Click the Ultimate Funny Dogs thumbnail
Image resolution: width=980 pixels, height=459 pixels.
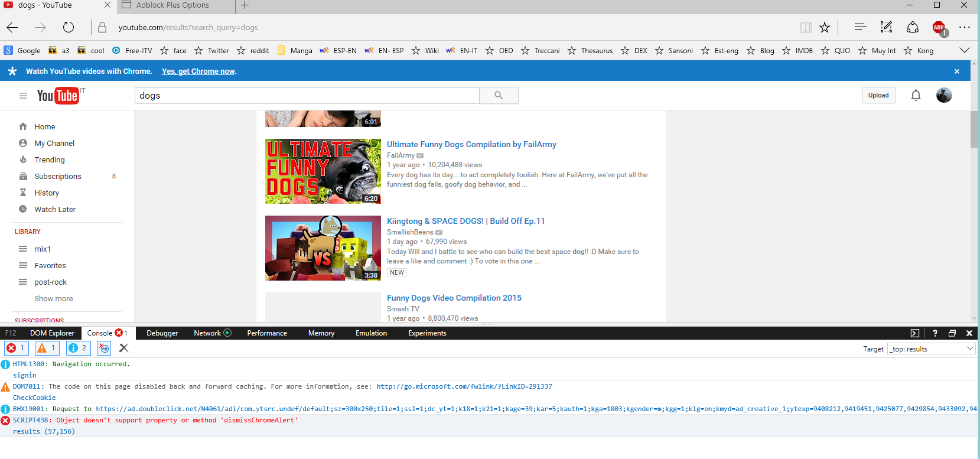click(x=323, y=171)
